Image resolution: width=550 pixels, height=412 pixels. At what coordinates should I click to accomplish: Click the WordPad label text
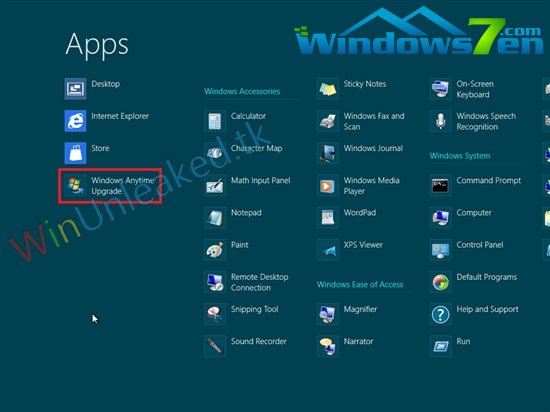[x=360, y=213]
